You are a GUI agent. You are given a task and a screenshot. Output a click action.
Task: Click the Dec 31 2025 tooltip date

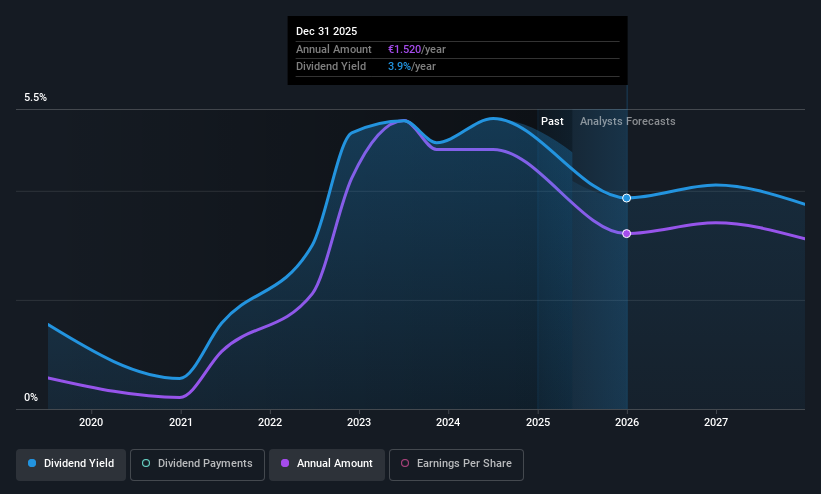[x=327, y=31]
